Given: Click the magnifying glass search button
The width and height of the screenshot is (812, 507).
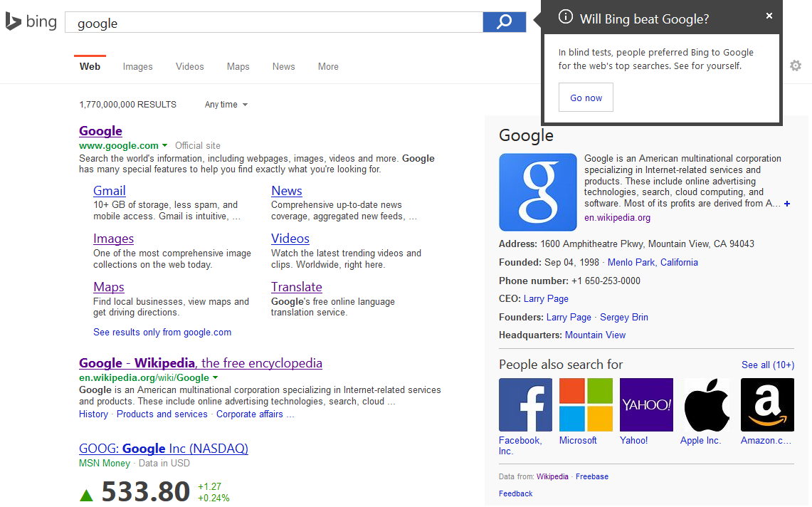Looking at the screenshot, I should click(x=504, y=22).
